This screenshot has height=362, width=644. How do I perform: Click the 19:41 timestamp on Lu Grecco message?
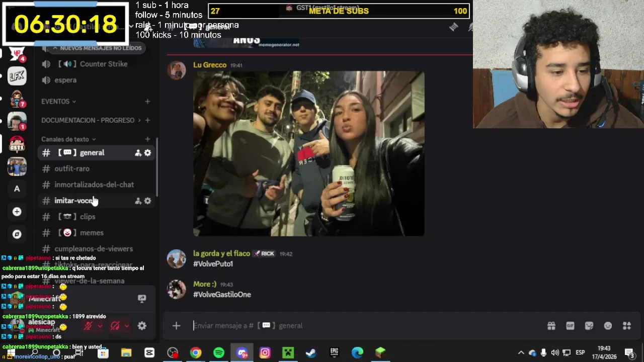236,65
